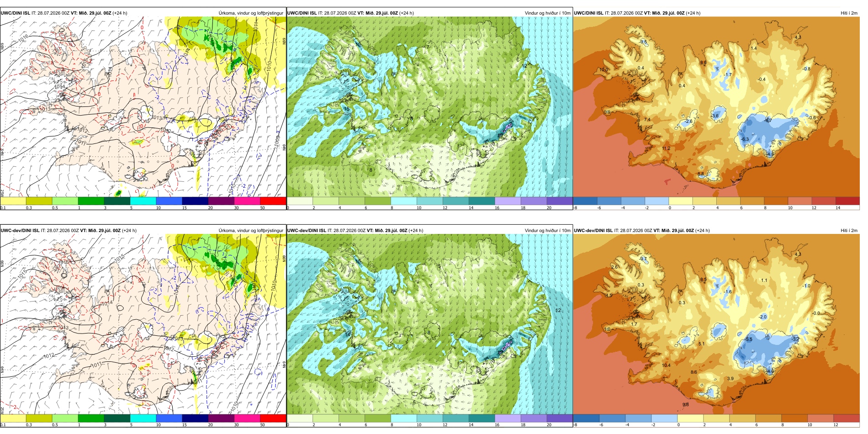
Task: Open the UWC-dev 2m temperature map
Action: coord(716,324)
